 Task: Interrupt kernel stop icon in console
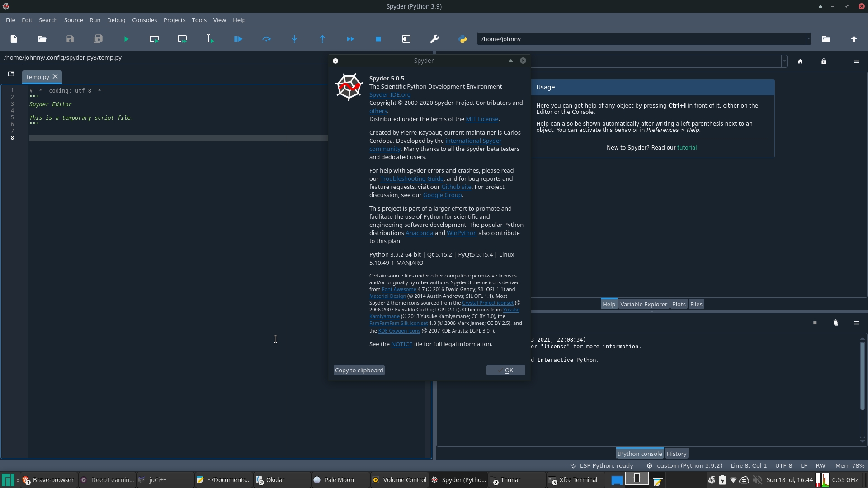pos(815,323)
